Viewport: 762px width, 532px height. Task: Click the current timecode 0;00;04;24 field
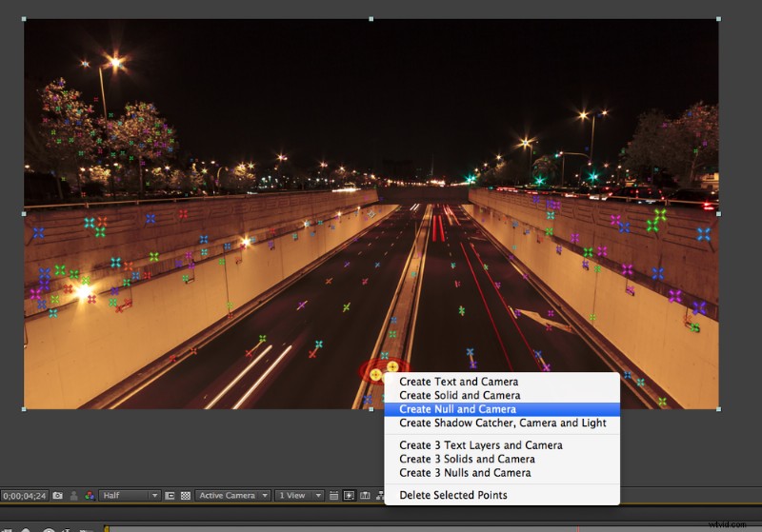coord(23,496)
